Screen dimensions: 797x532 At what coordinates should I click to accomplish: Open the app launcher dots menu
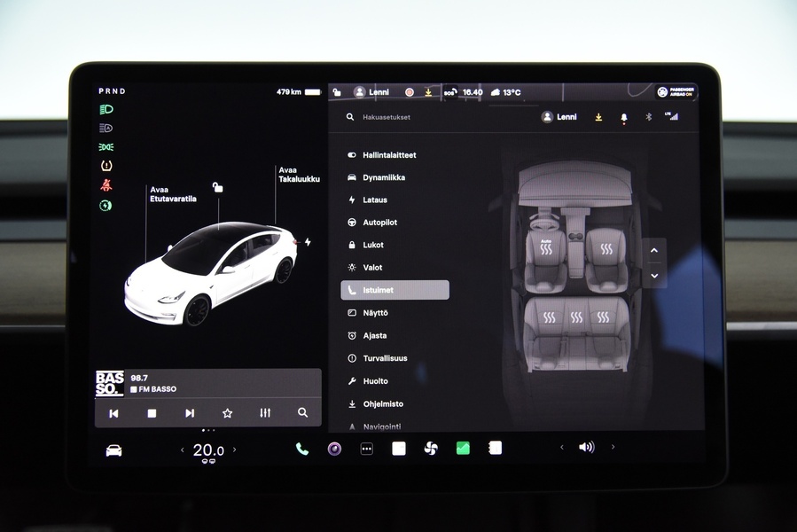[366, 448]
